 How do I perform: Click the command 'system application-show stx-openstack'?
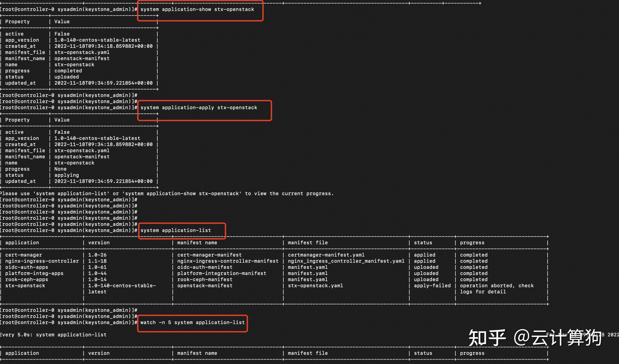tap(197, 9)
